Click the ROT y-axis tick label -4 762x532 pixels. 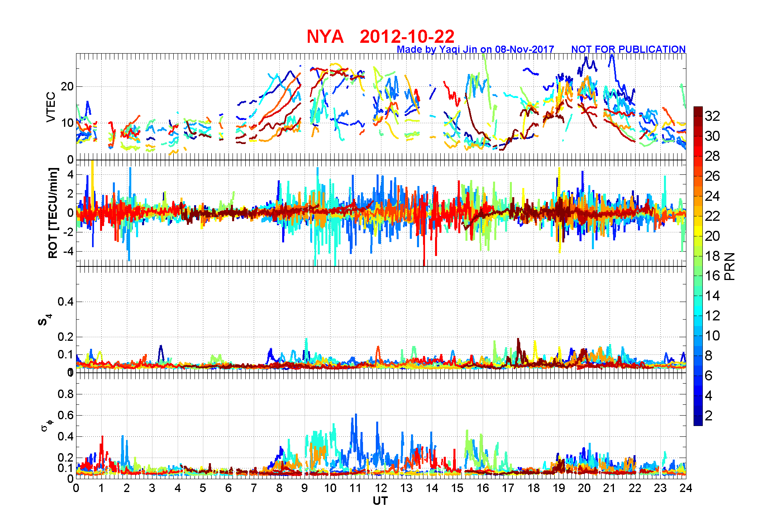click(x=68, y=251)
